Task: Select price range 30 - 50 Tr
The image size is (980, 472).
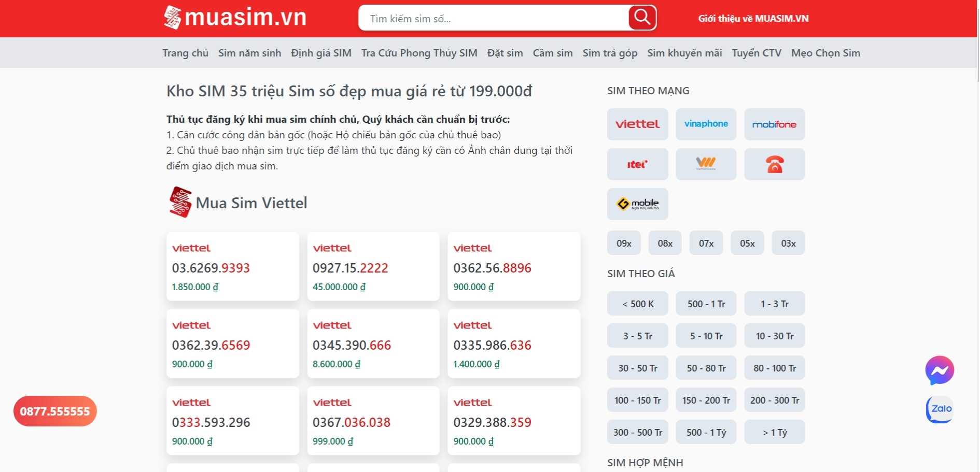Action: pos(637,368)
